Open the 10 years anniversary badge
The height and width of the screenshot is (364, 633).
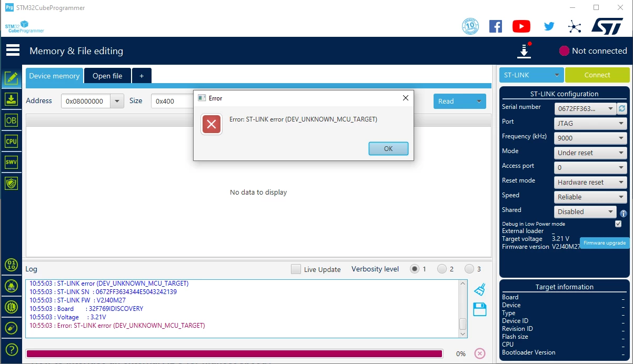tap(470, 26)
